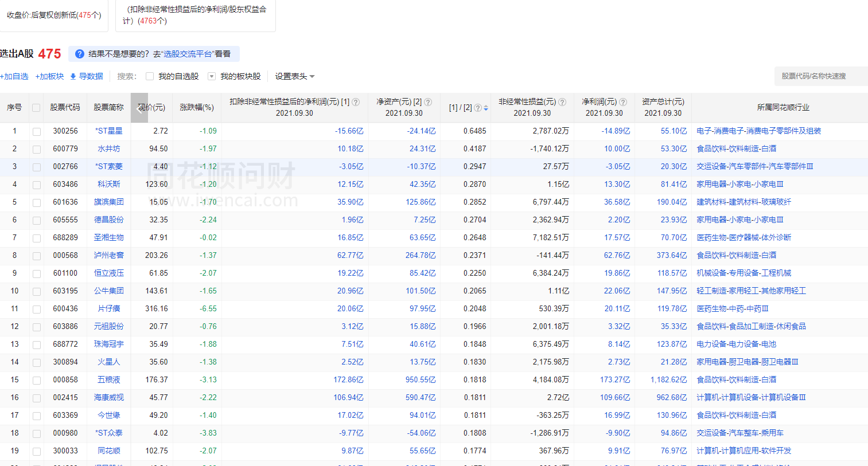Image resolution: width=868 pixels, height=466 pixels.
Task: Click help icon next to 净利润(元) header
Action: coord(623,102)
